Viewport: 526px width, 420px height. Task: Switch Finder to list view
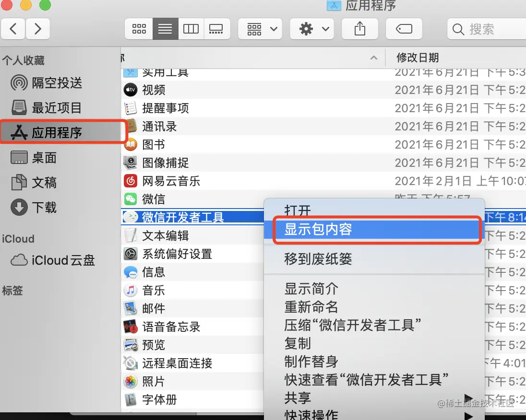pos(166,29)
